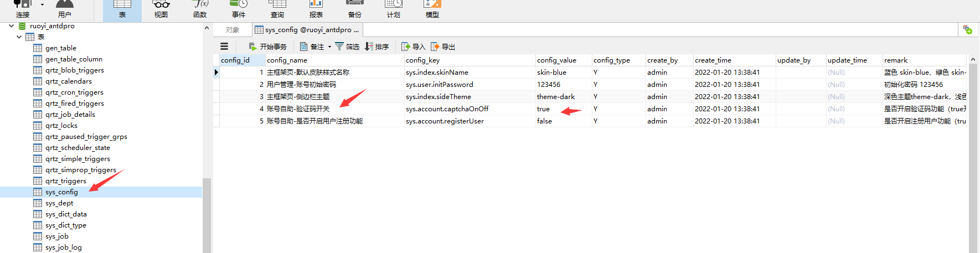Collapse the 表 tables tree node
Viewport: 980px width, 253px height.
pyautogui.click(x=19, y=37)
